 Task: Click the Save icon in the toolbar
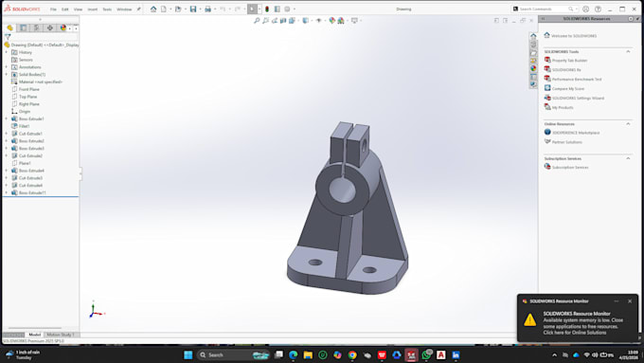[x=193, y=9]
